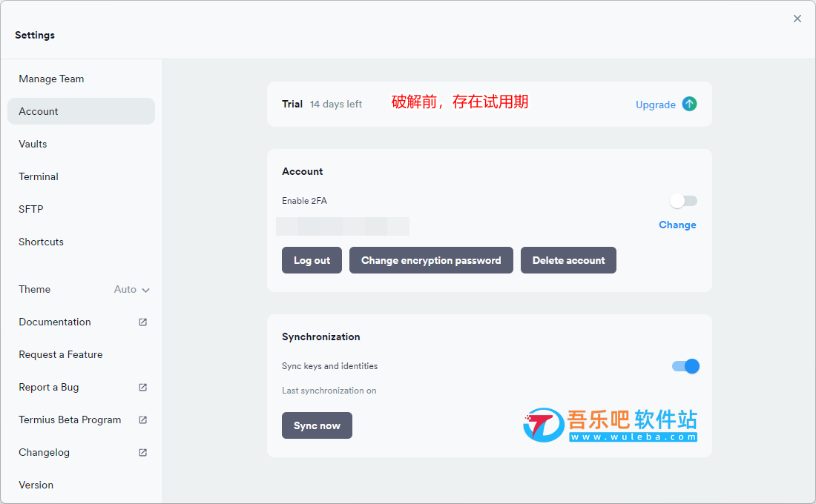Click Change encryption password button

tap(431, 260)
